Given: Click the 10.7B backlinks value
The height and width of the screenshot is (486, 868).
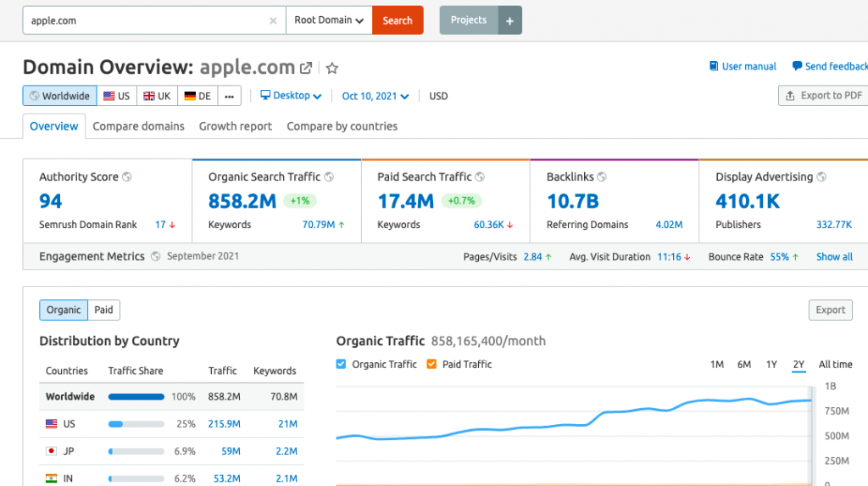Looking at the screenshot, I should pos(573,201).
